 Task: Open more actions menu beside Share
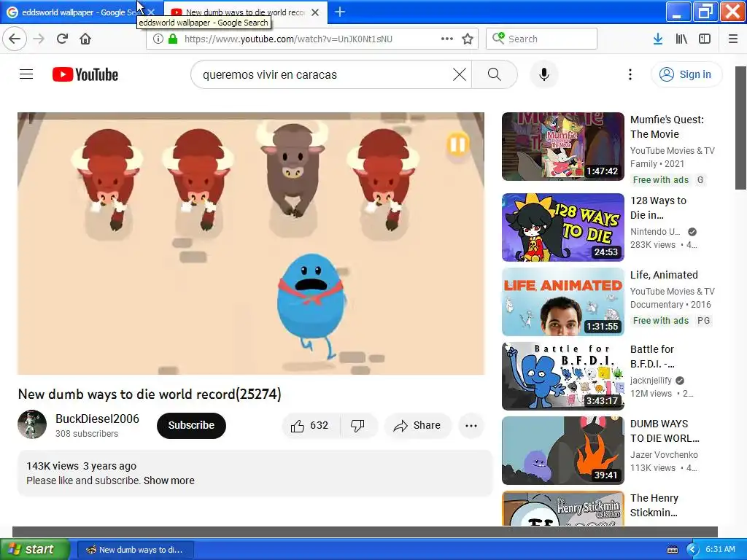tap(471, 425)
